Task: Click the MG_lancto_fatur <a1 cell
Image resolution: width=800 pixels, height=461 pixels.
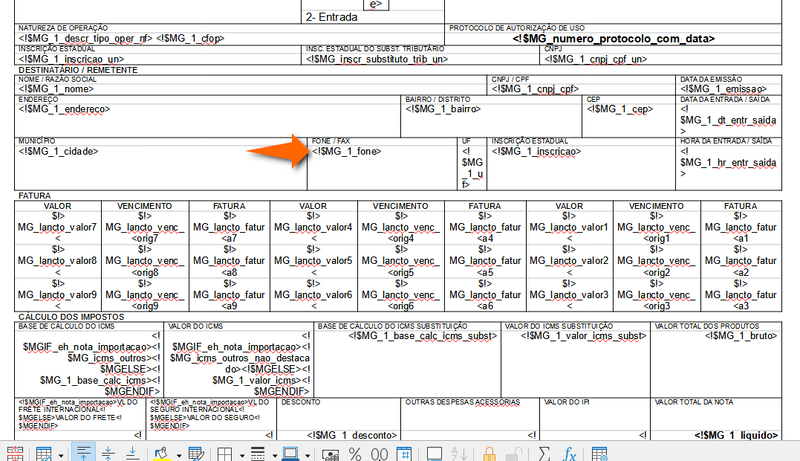Action: pyautogui.click(x=740, y=227)
